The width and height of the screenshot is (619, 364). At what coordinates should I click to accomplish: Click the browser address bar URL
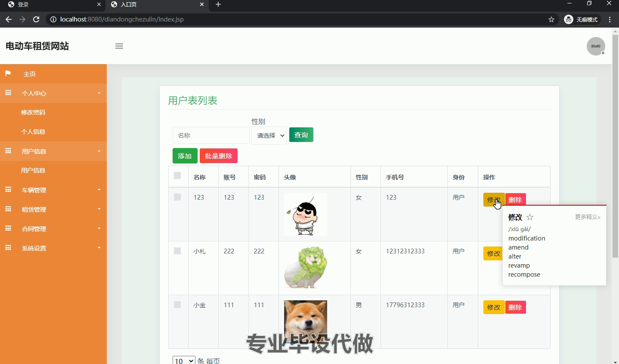pyautogui.click(x=122, y=19)
